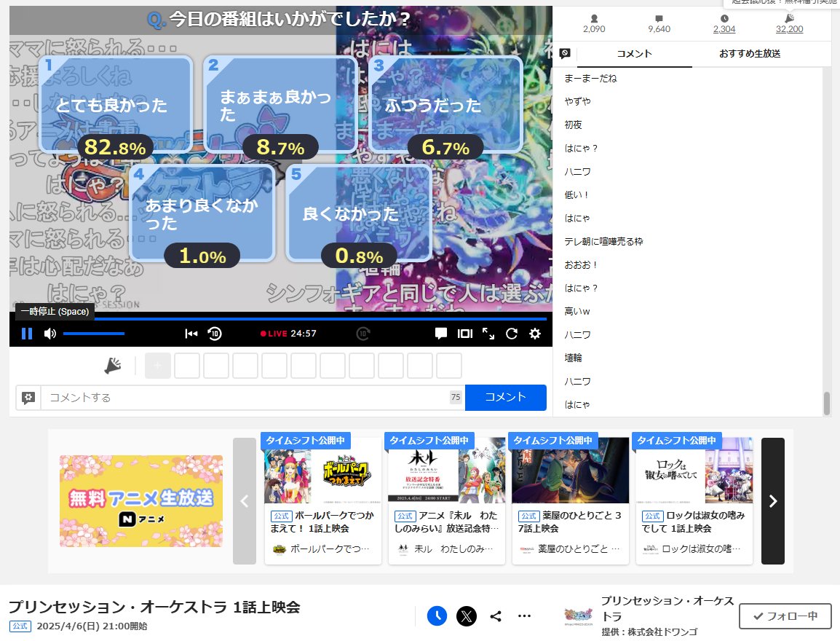840x641 pixels.
Task: Open ロックは淑女の嗜みでして thumbnail card
Action: click(694, 471)
